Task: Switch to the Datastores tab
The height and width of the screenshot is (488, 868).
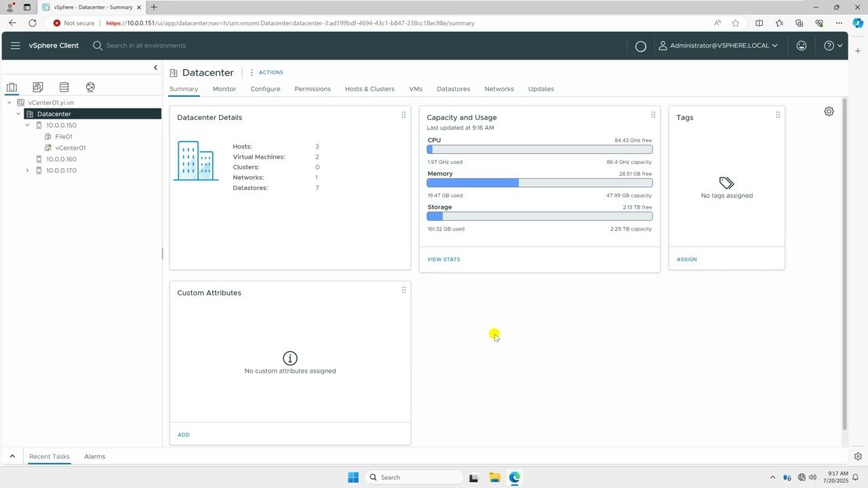Action: 453,89
